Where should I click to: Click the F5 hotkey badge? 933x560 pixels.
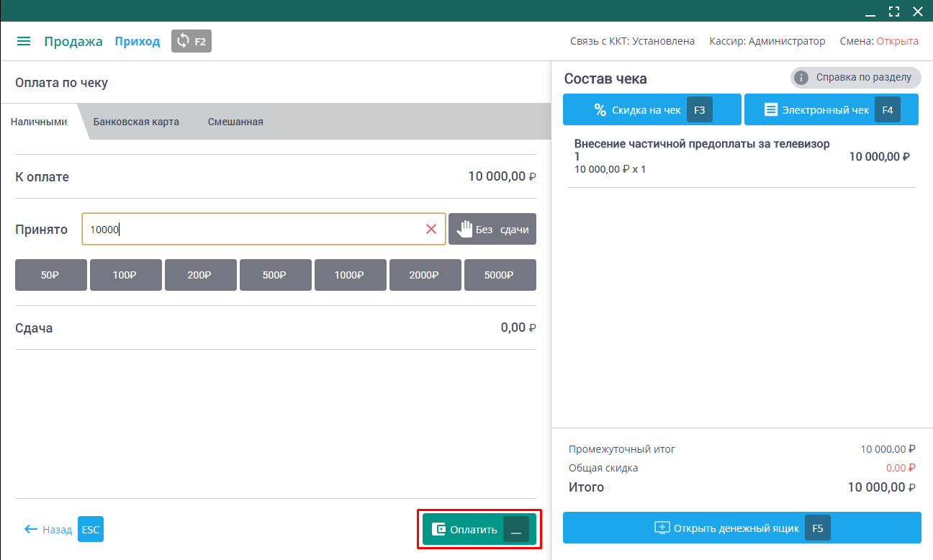click(x=818, y=528)
